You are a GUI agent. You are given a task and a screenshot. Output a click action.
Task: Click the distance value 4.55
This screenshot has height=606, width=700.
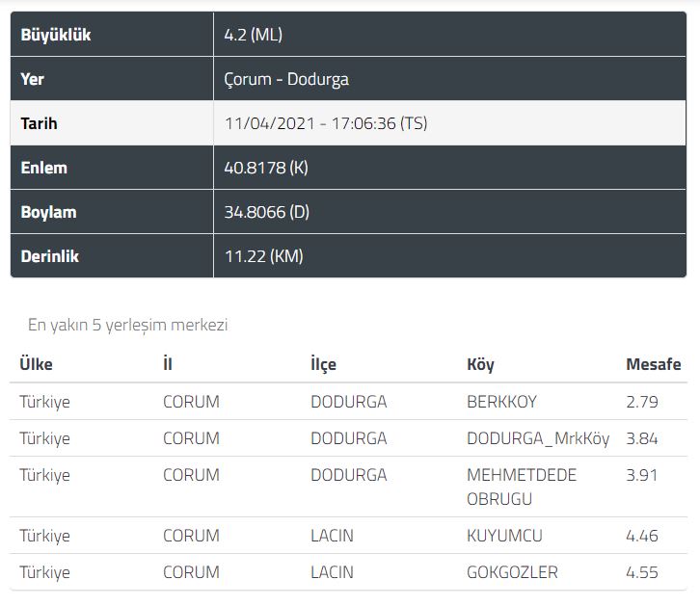641,572
